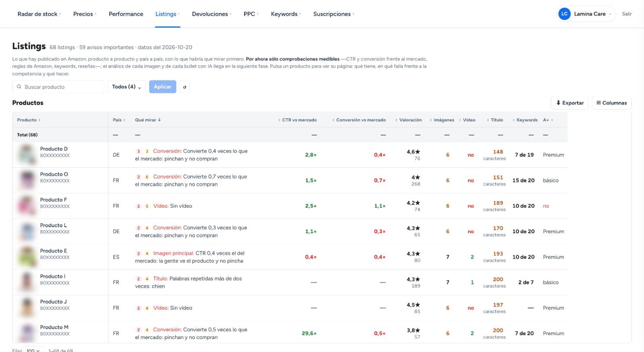
Task: Click the Exportar button
Action: (570, 103)
